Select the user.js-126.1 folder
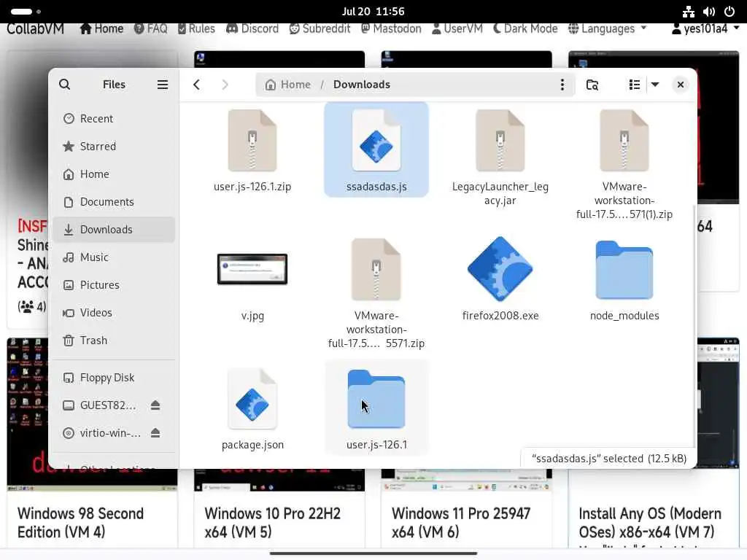The height and width of the screenshot is (560, 747). click(x=376, y=408)
